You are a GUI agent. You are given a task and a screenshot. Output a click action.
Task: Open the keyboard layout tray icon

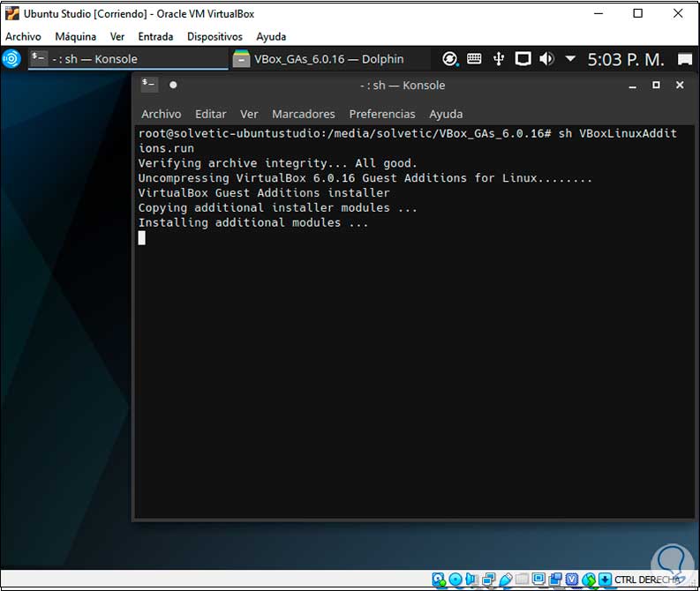[474, 59]
